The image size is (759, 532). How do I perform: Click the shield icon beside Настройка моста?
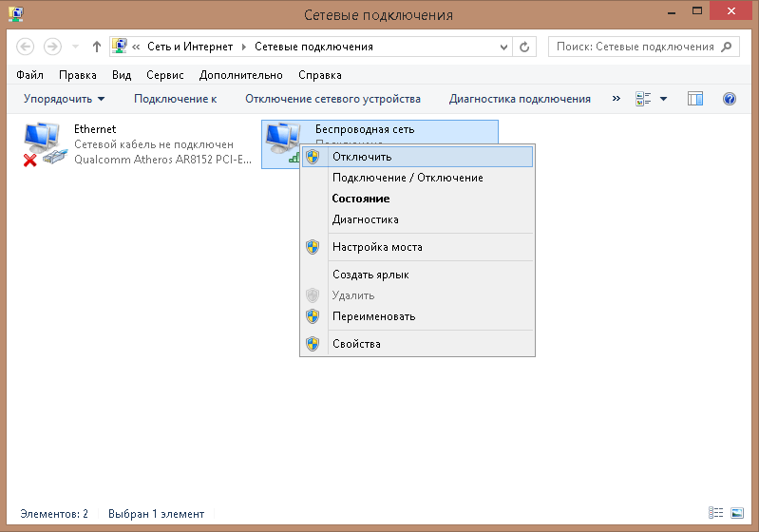[x=313, y=247]
